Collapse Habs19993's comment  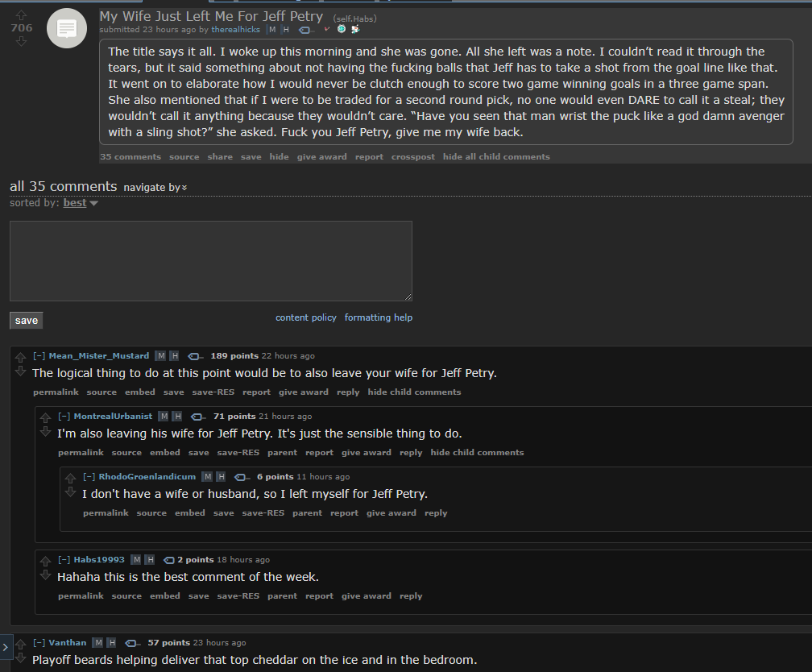pos(64,559)
